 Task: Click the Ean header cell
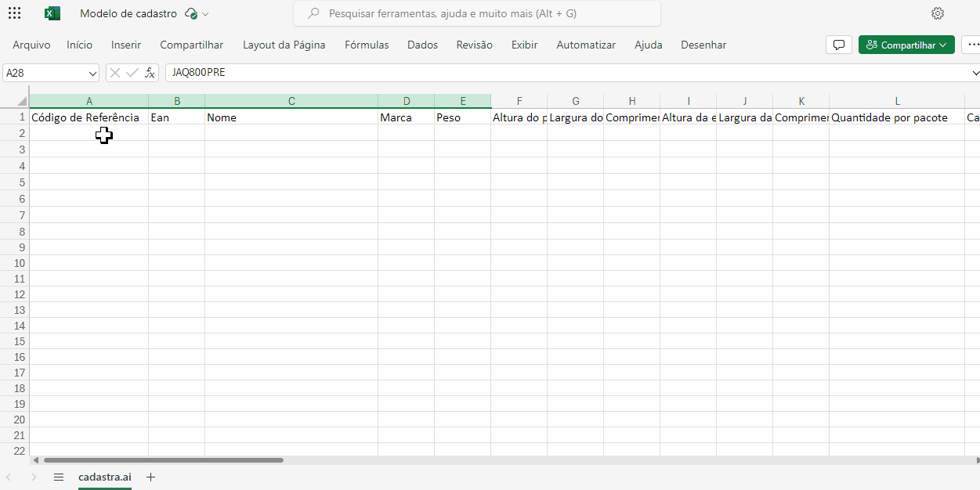click(x=177, y=117)
